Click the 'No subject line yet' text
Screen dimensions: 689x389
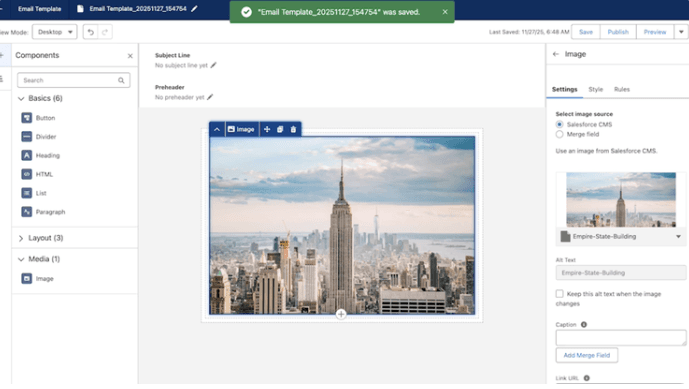(181, 65)
